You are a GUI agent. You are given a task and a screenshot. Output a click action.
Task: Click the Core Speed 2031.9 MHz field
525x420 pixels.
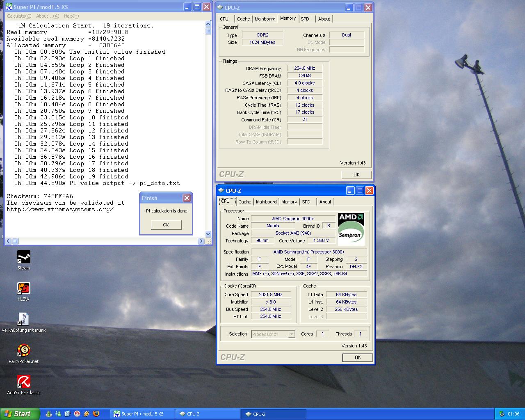(x=271, y=294)
